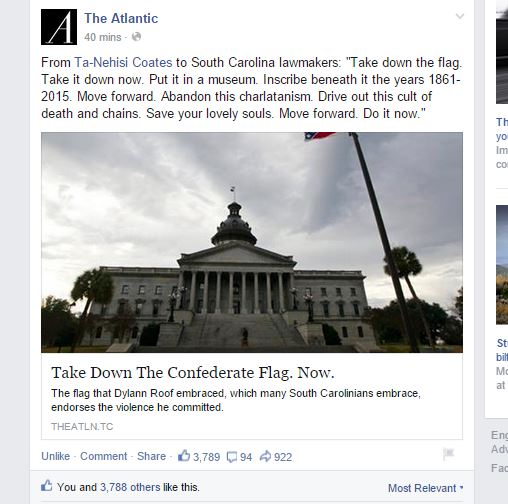Open 'Take Down The Confederate Flag. Now.' headline
The width and height of the screenshot is (508, 504).
pyautogui.click(x=192, y=373)
